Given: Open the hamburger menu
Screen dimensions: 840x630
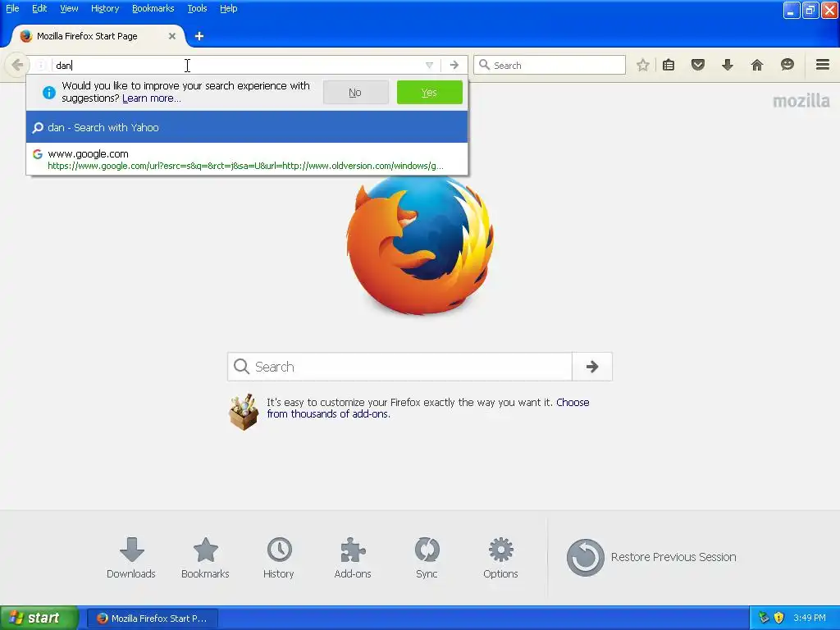Looking at the screenshot, I should 823,65.
